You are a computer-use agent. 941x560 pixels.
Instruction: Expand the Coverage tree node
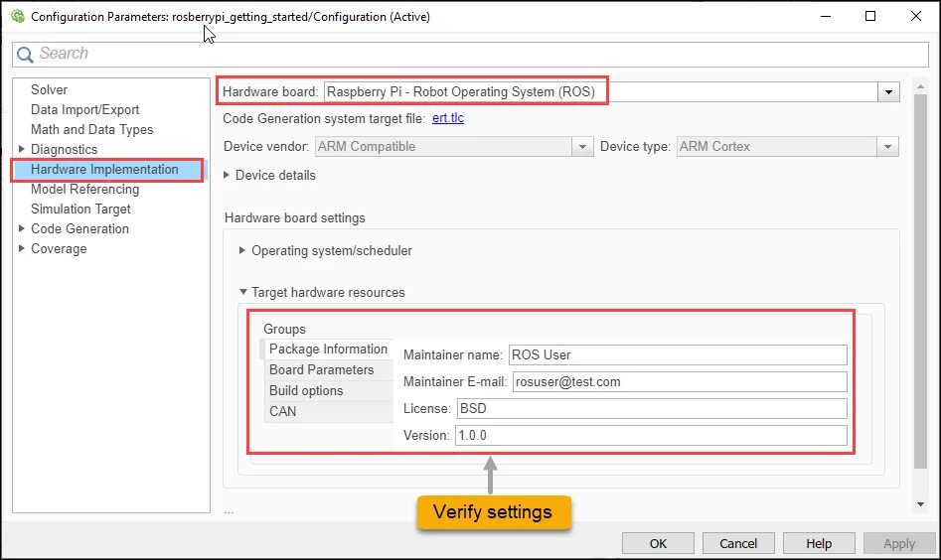pyautogui.click(x=22, y=248)
